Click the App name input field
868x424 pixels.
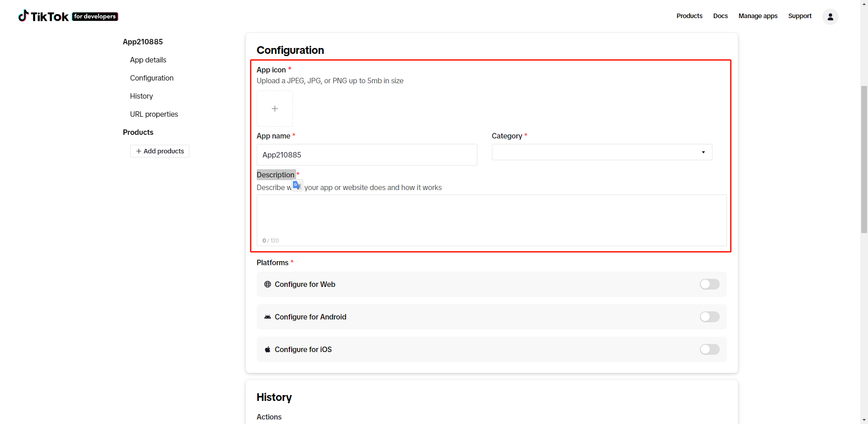(x=367, y=155)
